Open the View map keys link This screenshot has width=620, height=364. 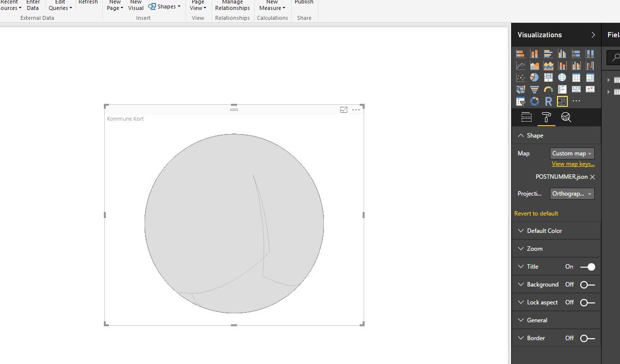click(573, 164)
